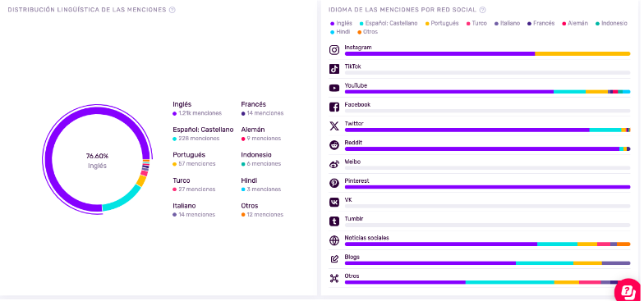Click the Pinterest icon
The height and width of the screenshot is (301, 644).
pyautogui.click(x=334, y=184)
